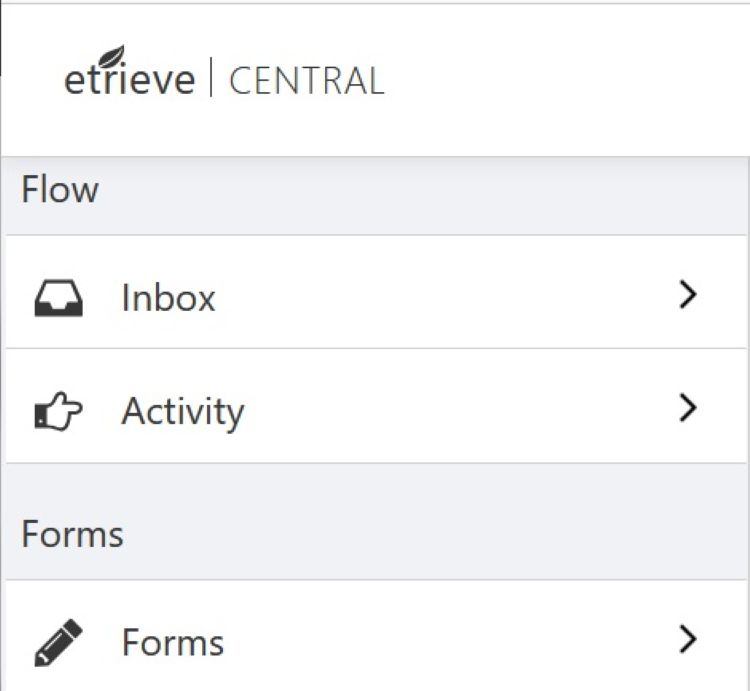This screenshot has height=691, width=750.
Task: Click the leaf icon above the etrieve logo
Action: 115,55
